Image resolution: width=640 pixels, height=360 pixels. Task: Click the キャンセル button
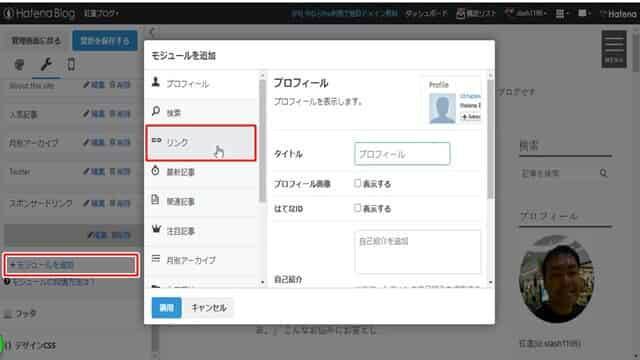click(209, 308)
